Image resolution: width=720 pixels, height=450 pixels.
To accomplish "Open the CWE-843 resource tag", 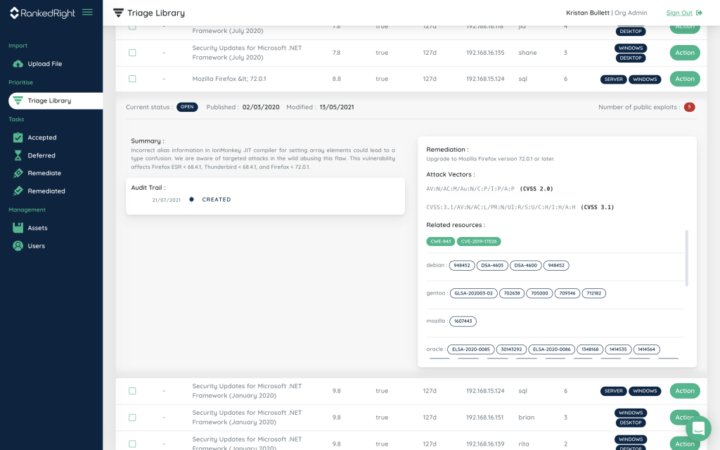I will 440,242.
